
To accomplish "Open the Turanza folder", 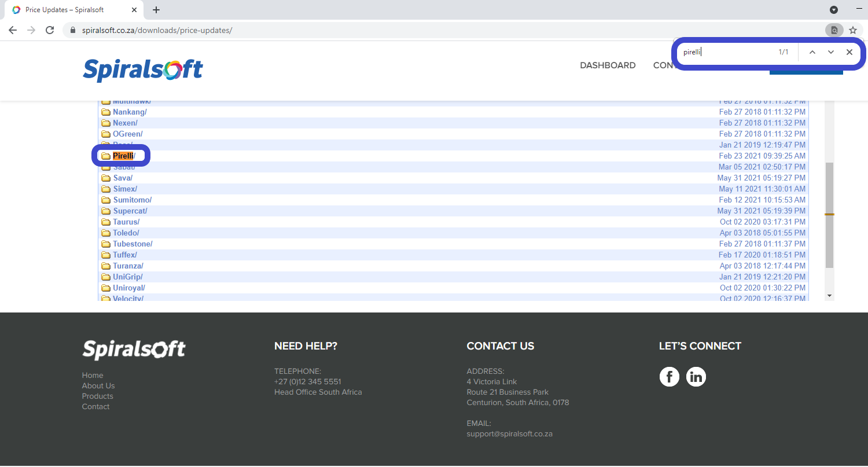I will [x=128, y=266].
